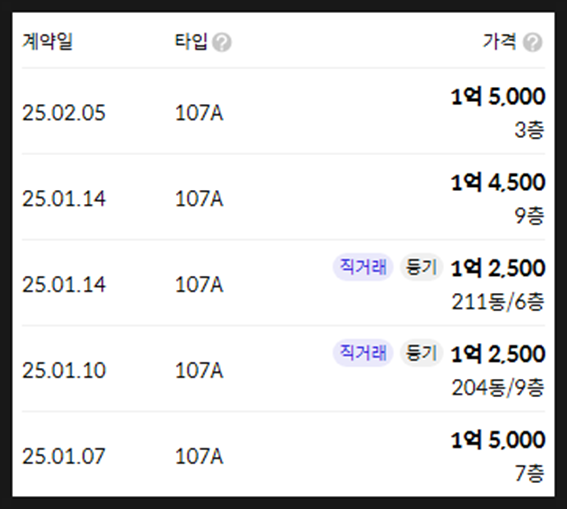The width and height of the screenshot is (567, 509).
Task: Click the 계약일 column header
Action: (x=47, y=41)
